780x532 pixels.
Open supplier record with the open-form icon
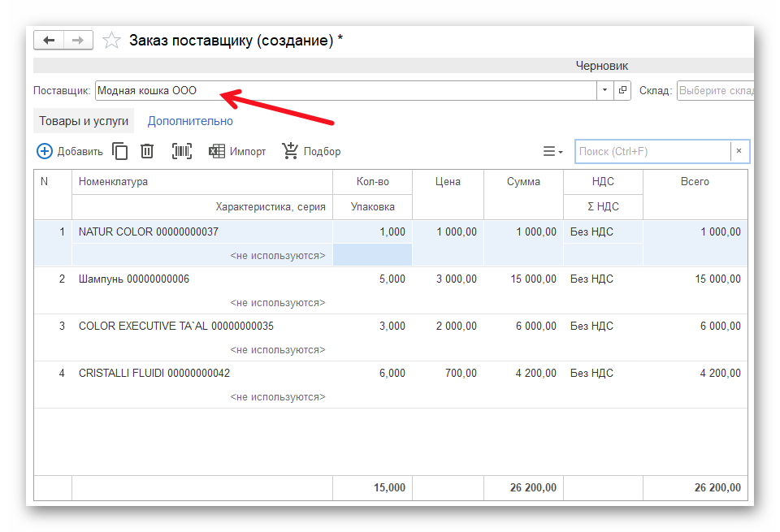(623, 90)
